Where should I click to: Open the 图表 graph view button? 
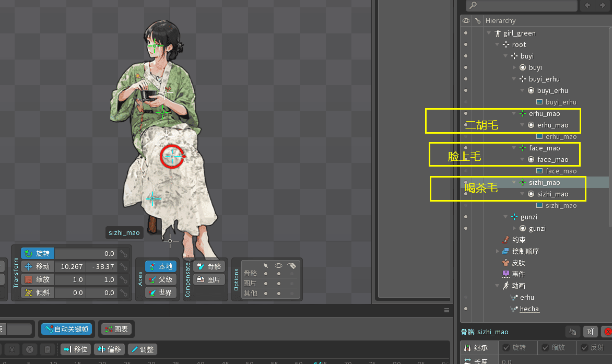116,329
